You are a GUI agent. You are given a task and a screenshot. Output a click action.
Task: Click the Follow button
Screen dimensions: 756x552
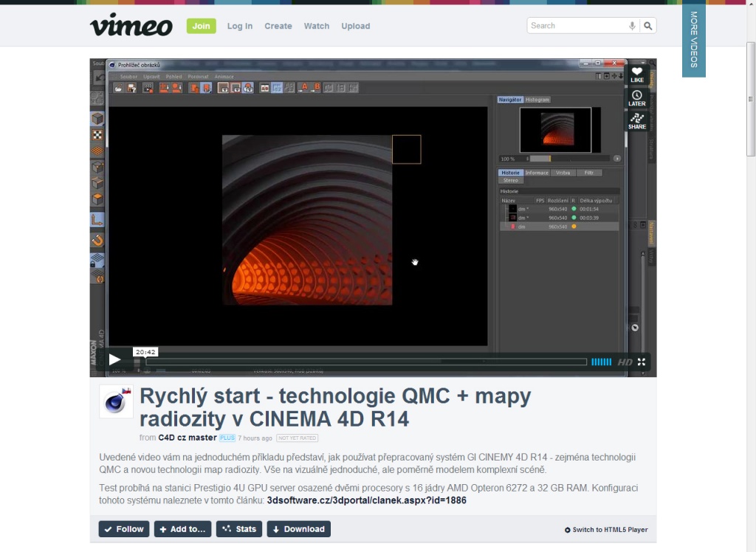coord(124,529)
